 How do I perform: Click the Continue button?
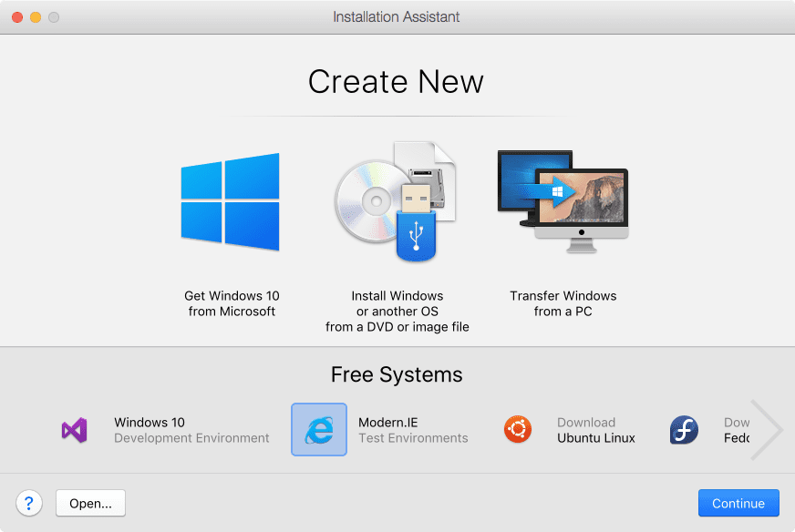[738, 503]
